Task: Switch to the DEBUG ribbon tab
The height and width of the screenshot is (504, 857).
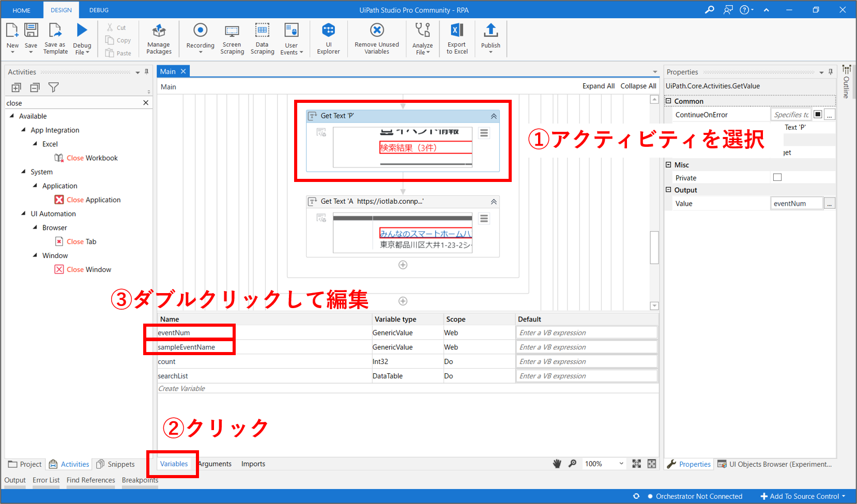Action: pos(99,10)
